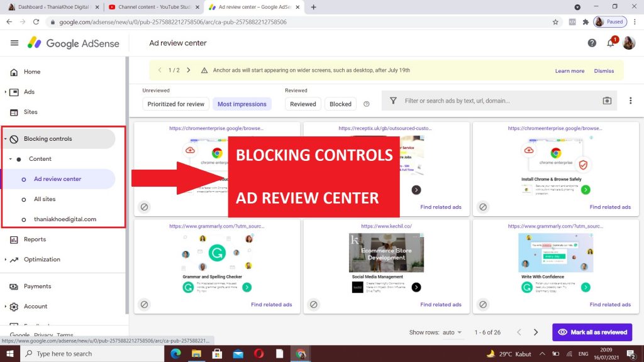Screen dimensions: 644x362
Task: Open Reports in the sidebar
Action: tap(35, 239)
